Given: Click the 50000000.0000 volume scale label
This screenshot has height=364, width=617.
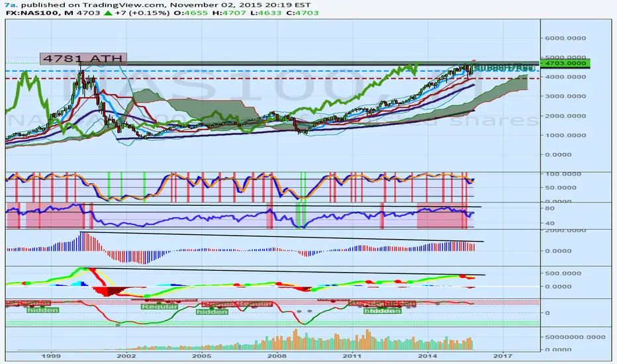Looking at the screenshot, I should click(x=575, y=337).
